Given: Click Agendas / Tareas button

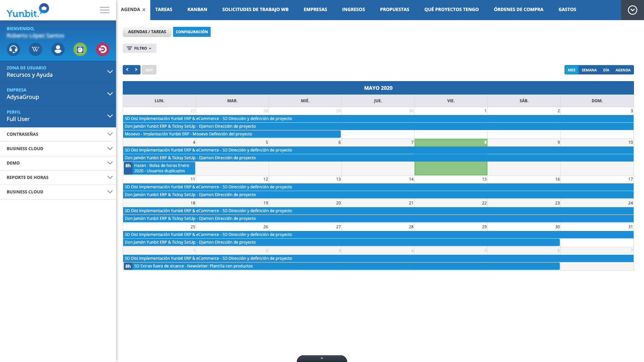Looking at the screenshot, I should coord(147,32).
